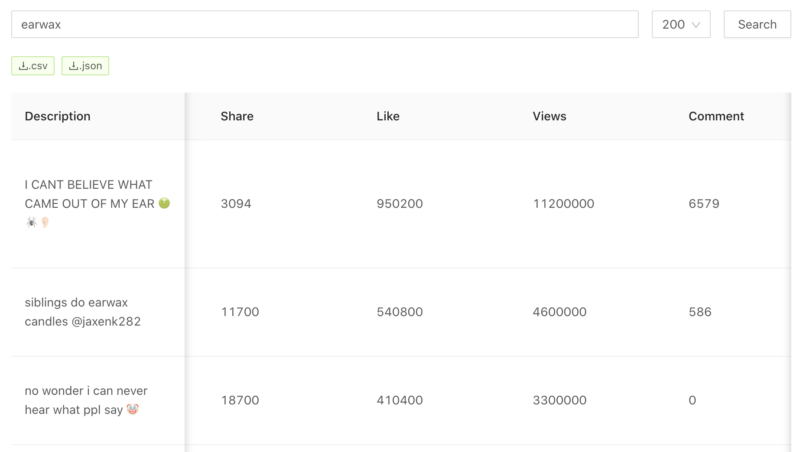The height and width of the screenshot is (452, 800).
Task: Click the earwax search input field
Action: pos(325,24)
